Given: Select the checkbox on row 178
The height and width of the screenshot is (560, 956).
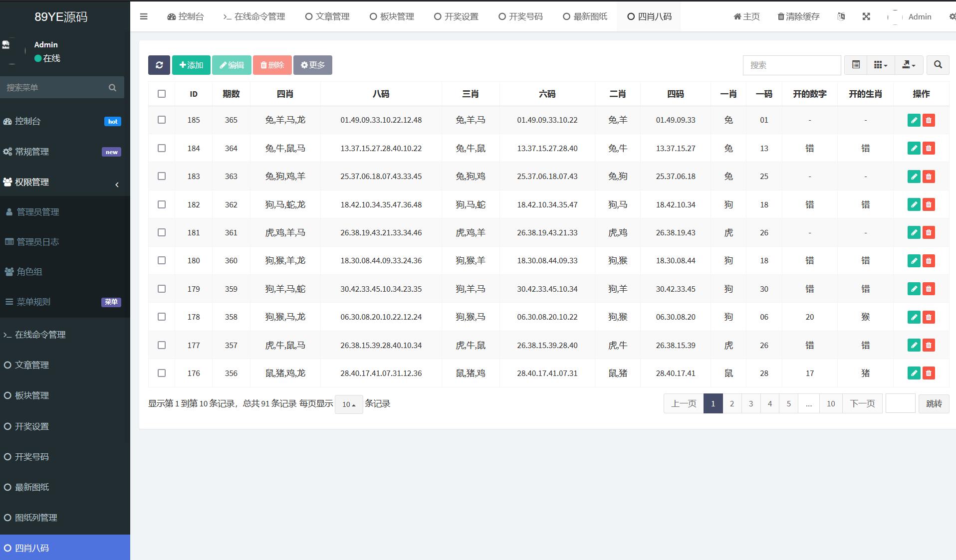Looking at the screenshot, I should [161, 317].
